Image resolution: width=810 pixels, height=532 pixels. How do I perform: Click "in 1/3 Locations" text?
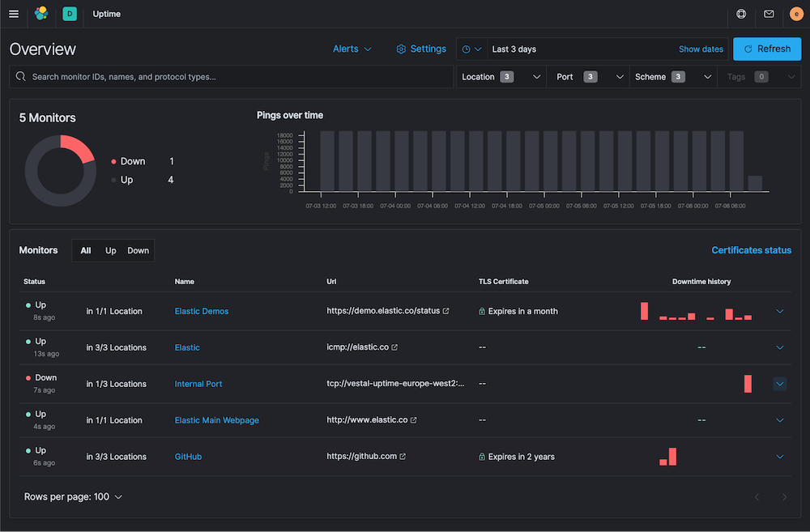(116, 384)
